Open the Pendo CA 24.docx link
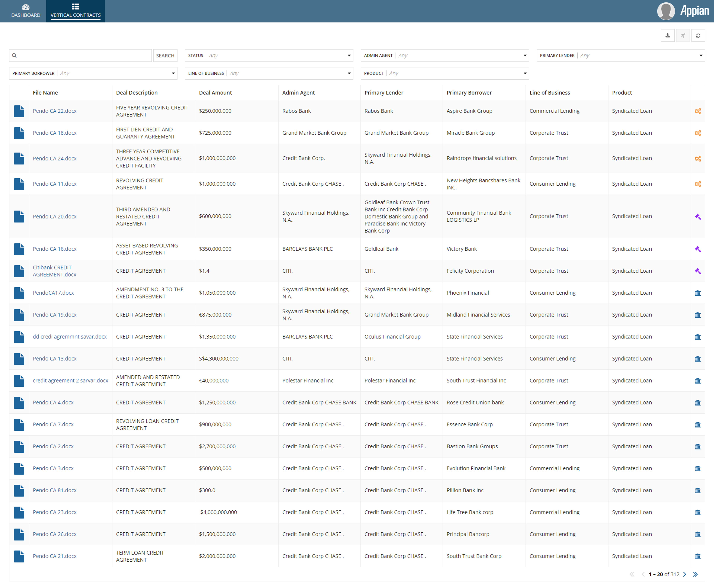The width and height of the screenshot is (714, 588). point(54,158)
